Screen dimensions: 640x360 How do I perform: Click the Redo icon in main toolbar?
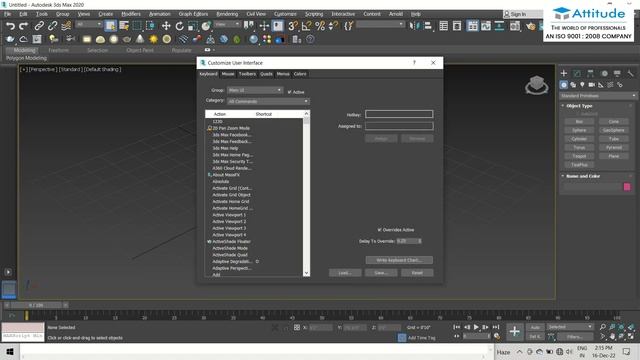click(x=24, y=26)
